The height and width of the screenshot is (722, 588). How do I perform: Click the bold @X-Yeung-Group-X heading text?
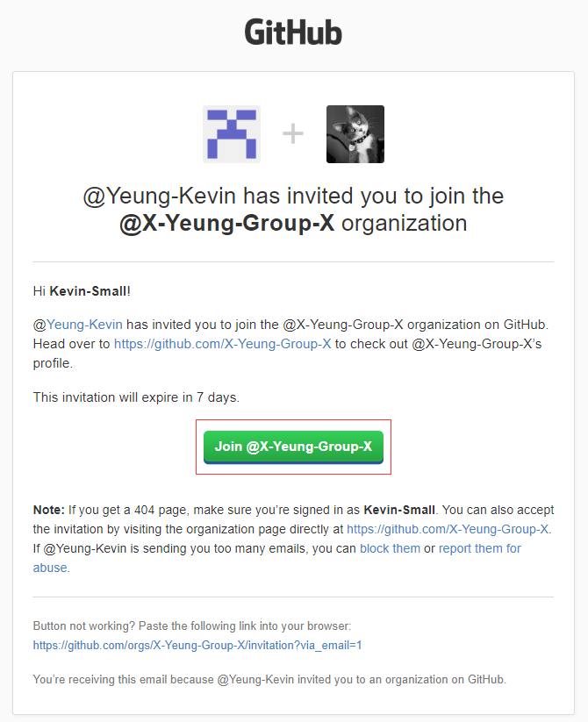pyautogui.click(x=227, y=224)
